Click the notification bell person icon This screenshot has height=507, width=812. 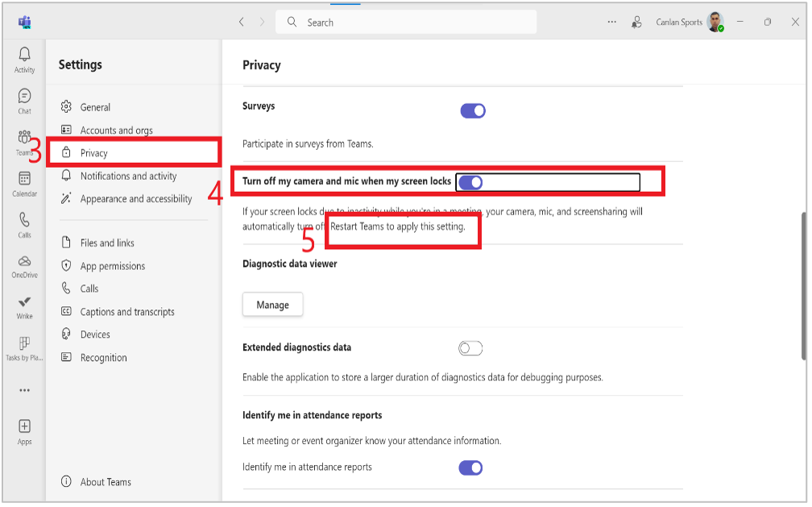(636, 22)
